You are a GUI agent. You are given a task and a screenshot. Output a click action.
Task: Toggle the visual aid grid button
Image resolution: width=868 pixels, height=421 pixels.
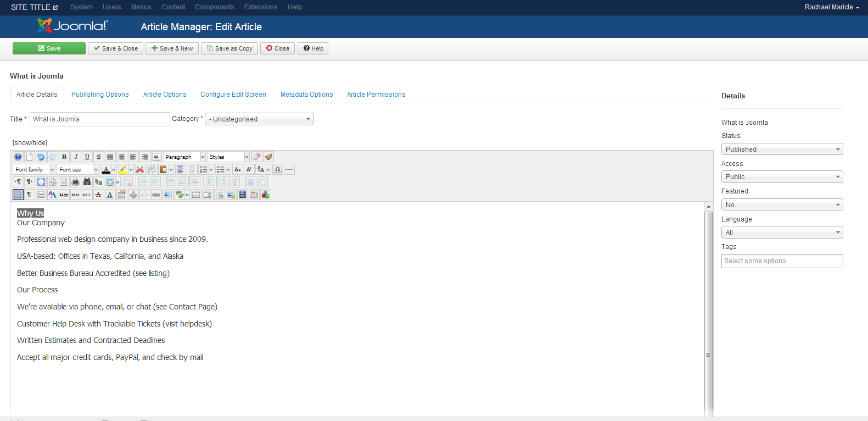tap(18, 195)
